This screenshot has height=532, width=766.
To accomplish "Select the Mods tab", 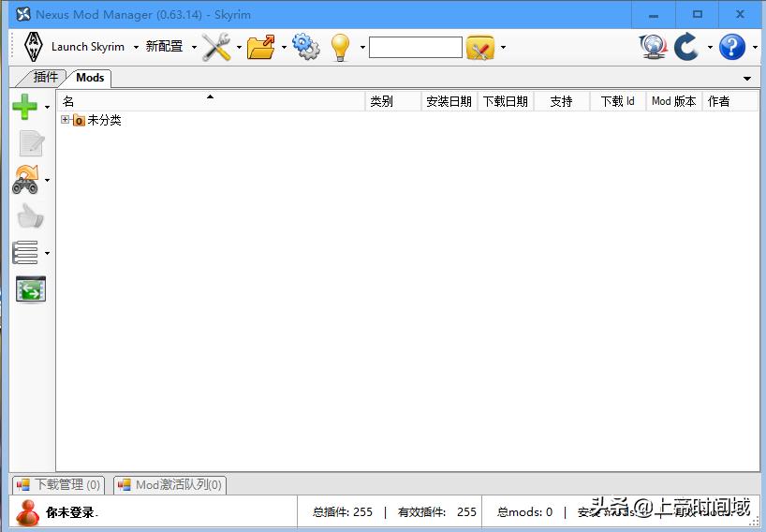I will click(x=91, y=78).
